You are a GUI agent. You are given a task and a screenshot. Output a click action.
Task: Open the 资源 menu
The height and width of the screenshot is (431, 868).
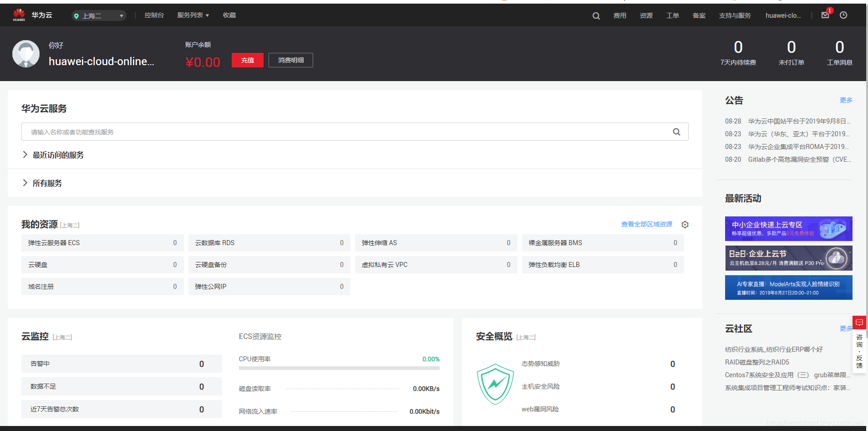point(646,15)
